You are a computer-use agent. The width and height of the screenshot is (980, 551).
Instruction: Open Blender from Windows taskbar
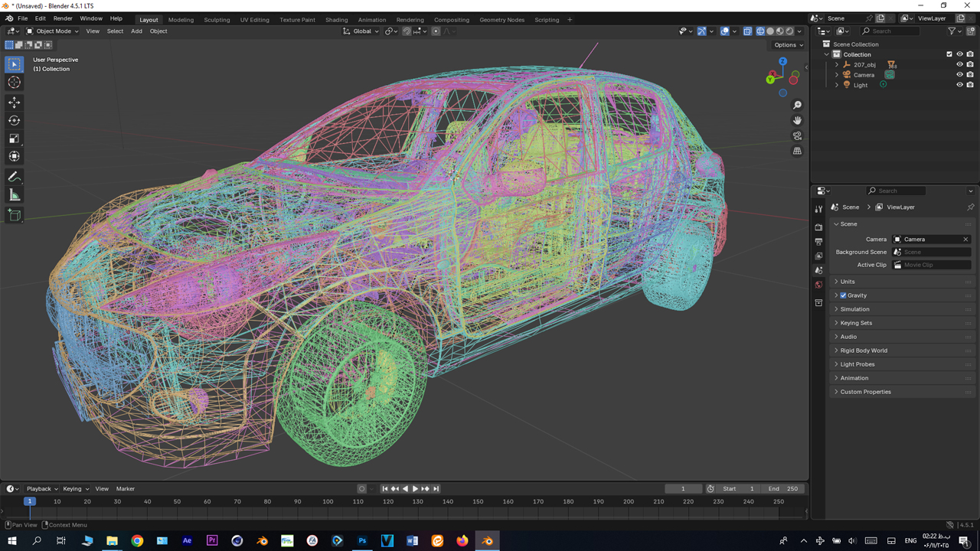click(x=487, y=540)
